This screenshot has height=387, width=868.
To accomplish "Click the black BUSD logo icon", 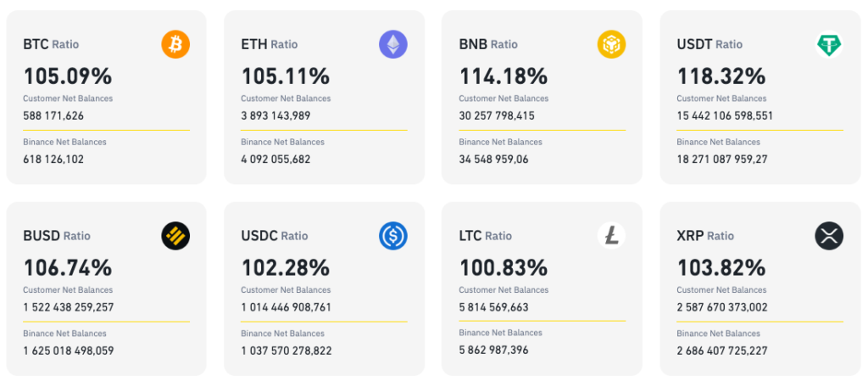I will [x=175, y=236].
